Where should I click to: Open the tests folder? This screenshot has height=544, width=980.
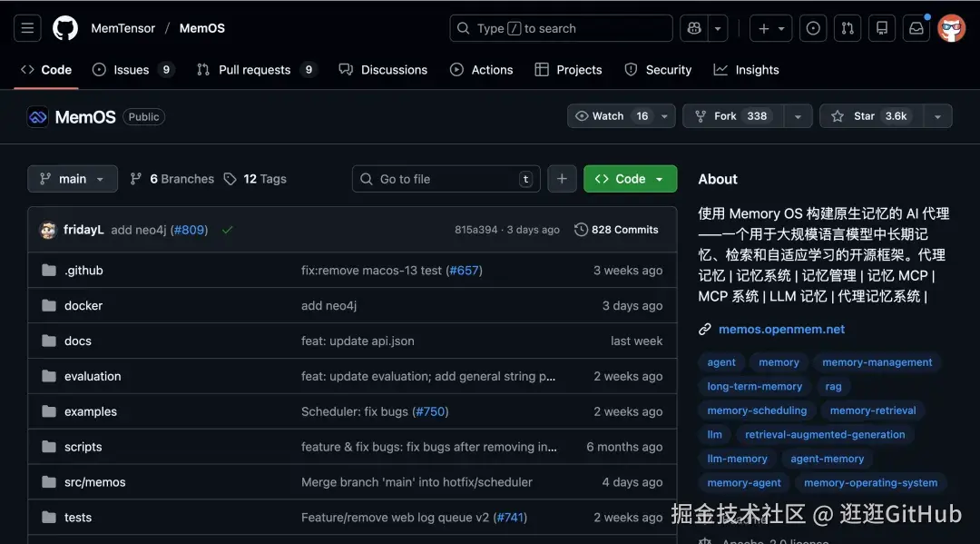coord(78,518)
